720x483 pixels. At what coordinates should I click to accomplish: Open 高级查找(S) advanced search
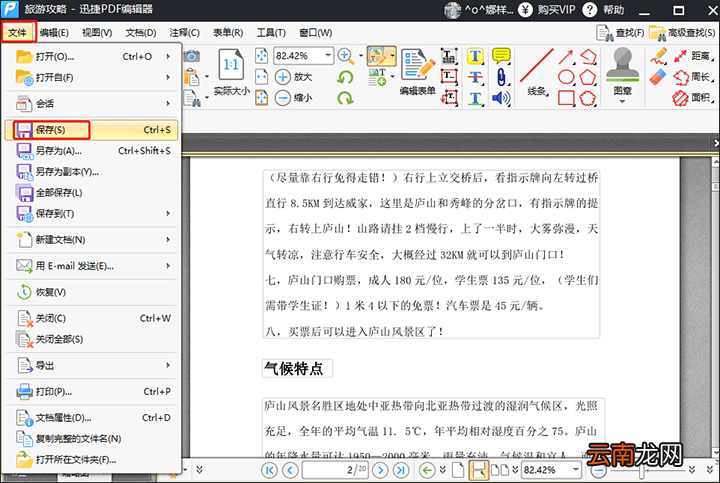click(682, 33)
